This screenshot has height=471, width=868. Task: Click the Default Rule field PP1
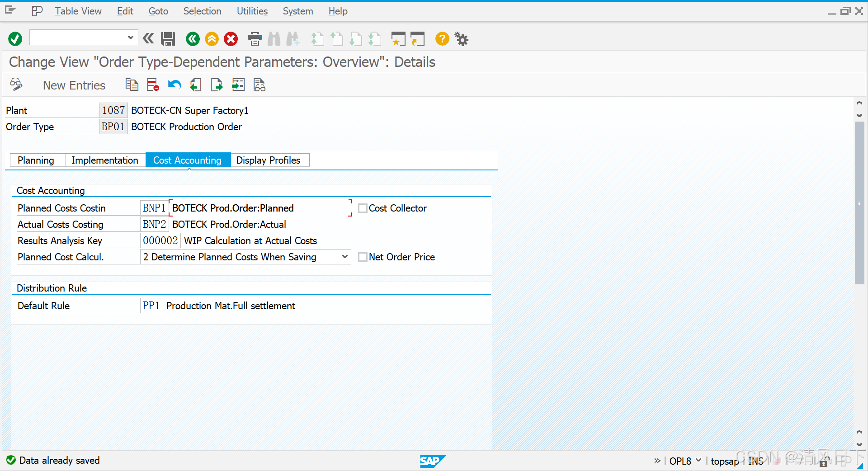[151, 306]
